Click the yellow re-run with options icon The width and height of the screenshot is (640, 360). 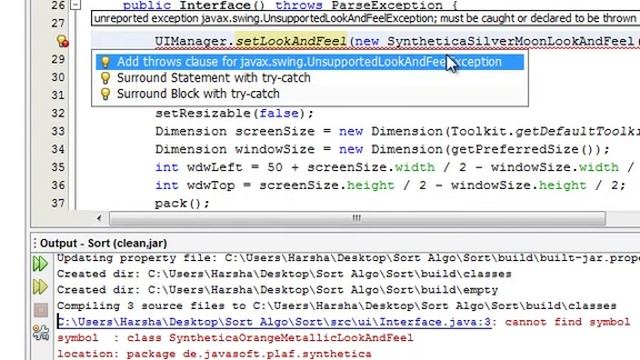(40, 287)
